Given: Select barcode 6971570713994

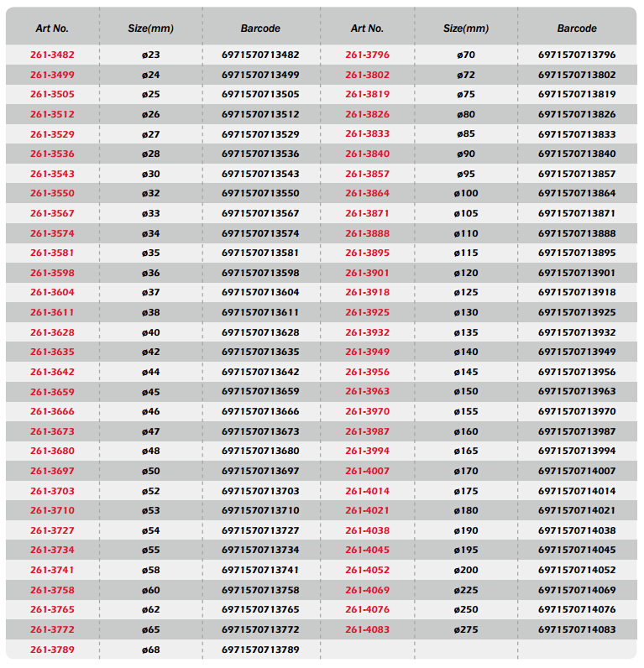Looking at the screenshot, I should (577, 451).
